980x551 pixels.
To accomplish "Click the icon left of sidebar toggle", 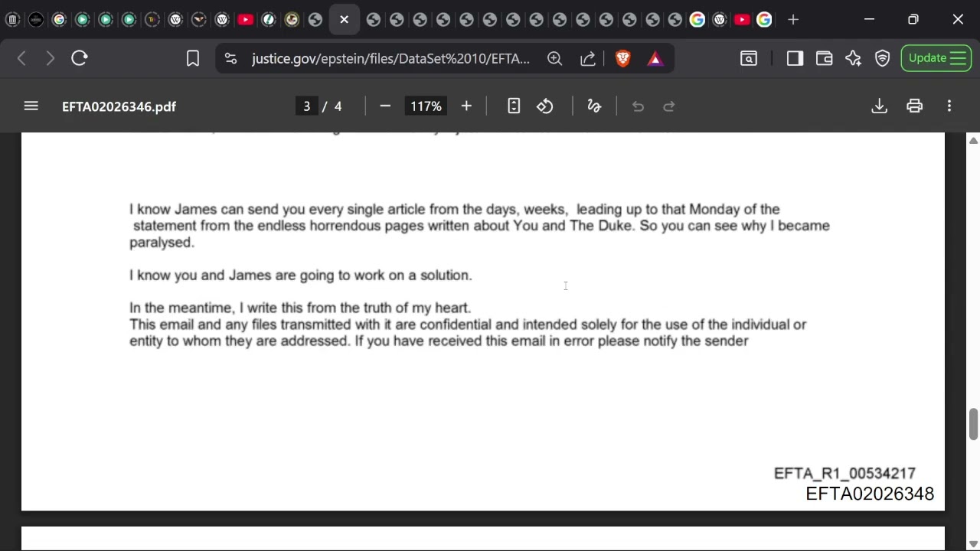I will (749, 58).
